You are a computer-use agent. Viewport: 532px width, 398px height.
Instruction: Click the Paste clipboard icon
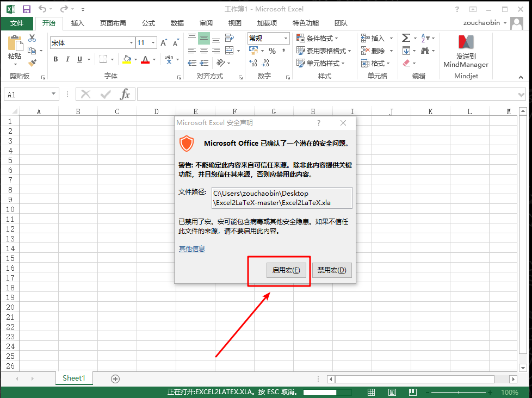pos(15,43)
